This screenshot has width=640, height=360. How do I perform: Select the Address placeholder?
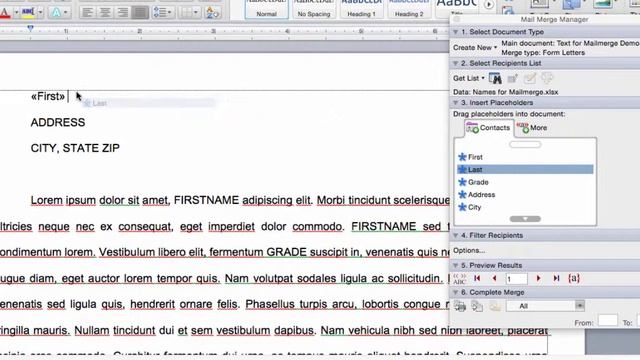[x=525, y=195]
